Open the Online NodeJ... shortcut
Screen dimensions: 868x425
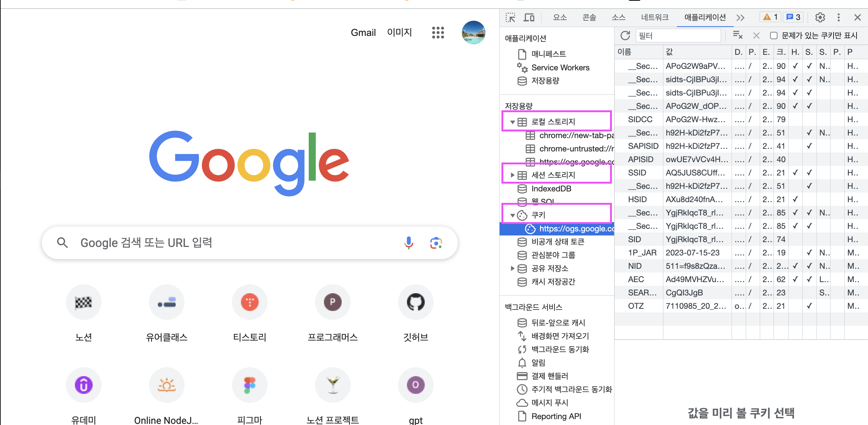(x=167, y=396)
